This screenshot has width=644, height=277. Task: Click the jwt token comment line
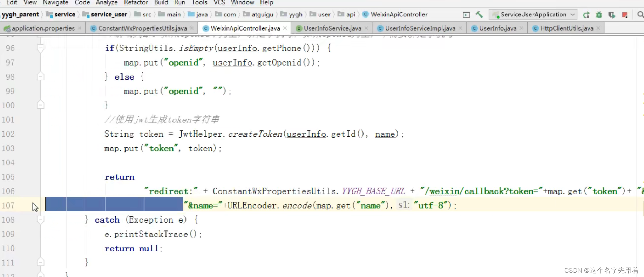pyautogui.click(x=162, y=120)
